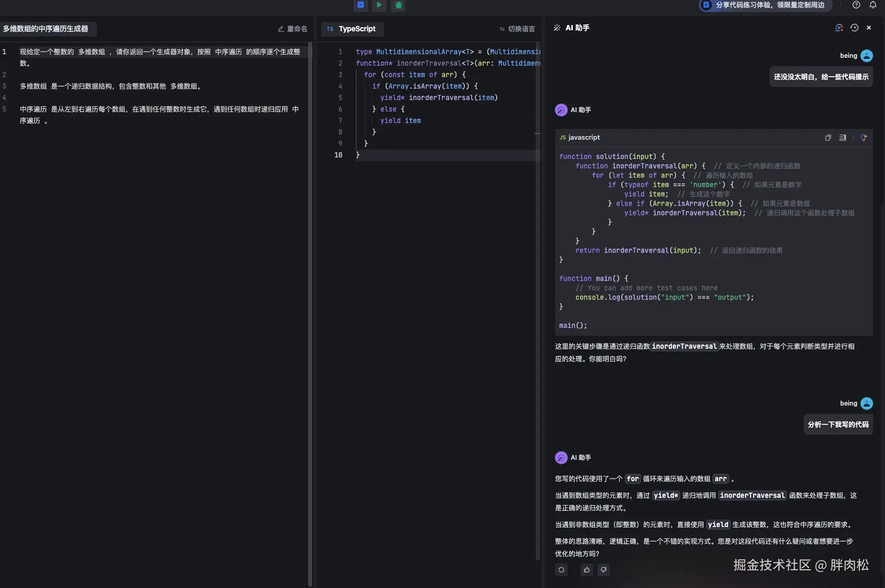
Task: Like the AI response with thumbs up
Action: pyautogui.click(x=587, y=570)
